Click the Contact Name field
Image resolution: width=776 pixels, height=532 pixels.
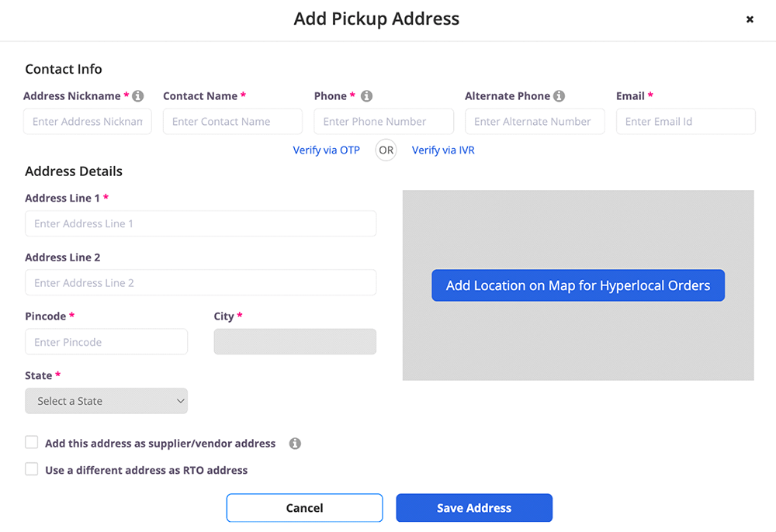click(x=233, y=122)
